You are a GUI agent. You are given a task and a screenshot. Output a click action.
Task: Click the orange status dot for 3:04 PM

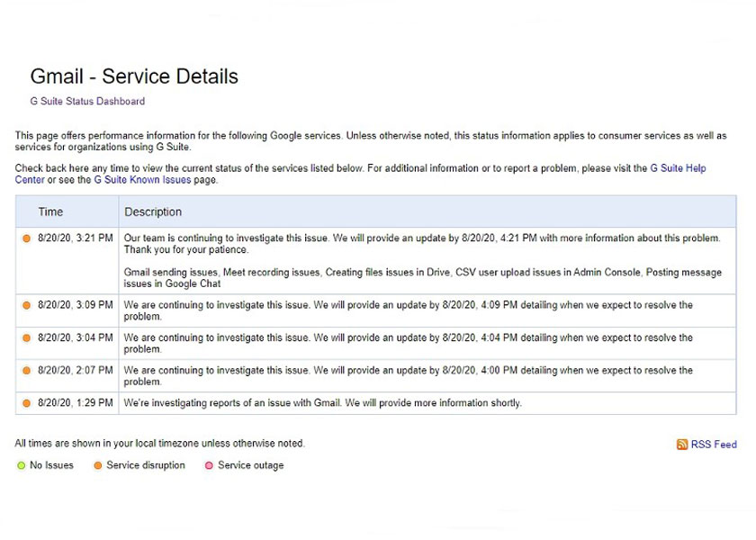[x=26, y=338]
